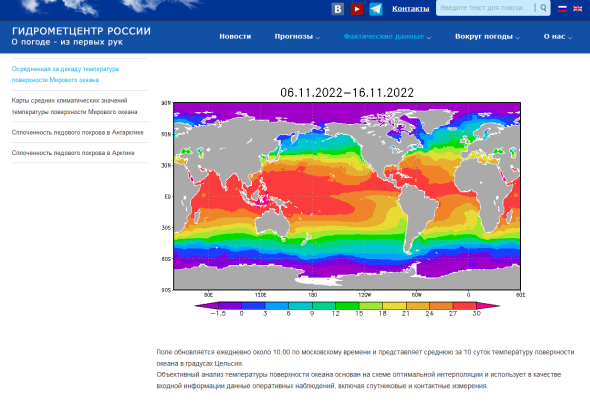
Task: Open Antarctic ice cover concentration link
Action: pyautogui.click(x=78, y=132)
